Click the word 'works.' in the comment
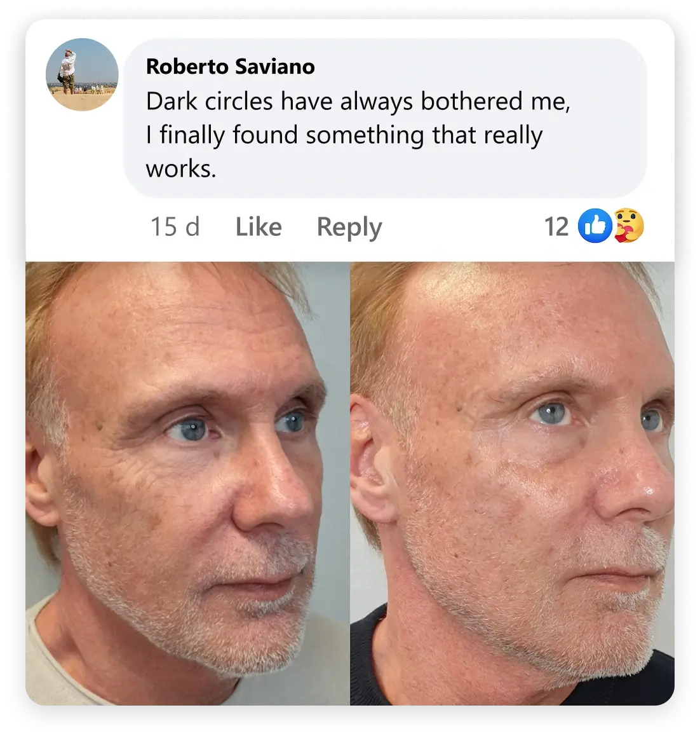Viewport: 700px width, 738px height. click(180, 168)
